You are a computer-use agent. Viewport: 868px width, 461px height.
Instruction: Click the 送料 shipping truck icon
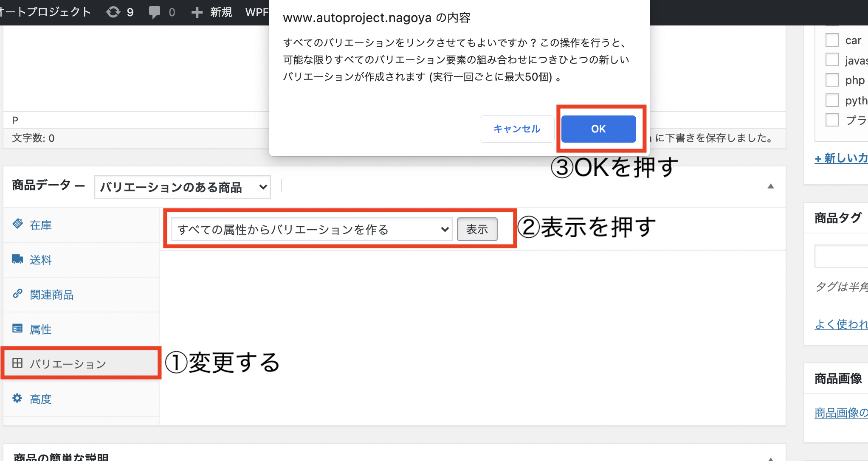17,259
